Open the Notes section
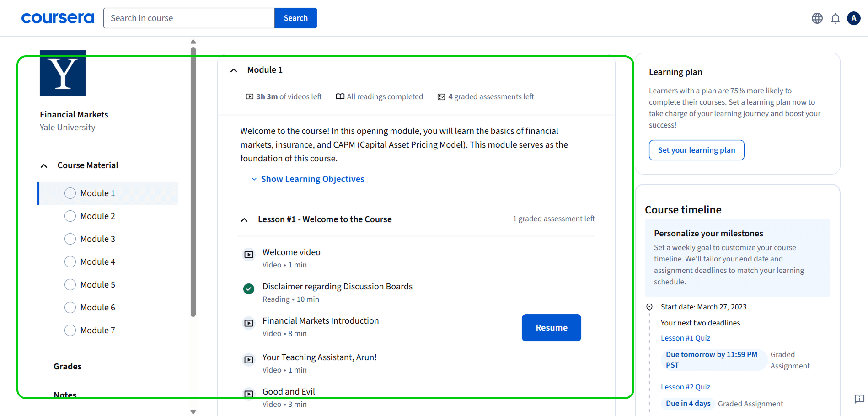The width and height of the screenshot is (868, 416). (65, 395)
